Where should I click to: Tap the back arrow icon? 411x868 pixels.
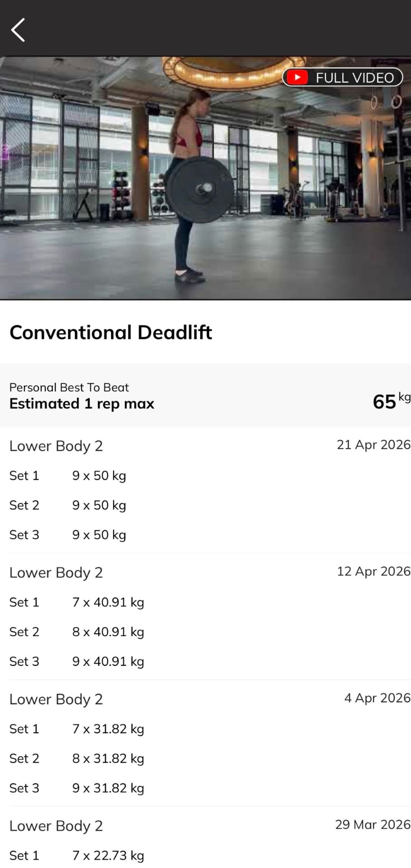pos(18,30)
